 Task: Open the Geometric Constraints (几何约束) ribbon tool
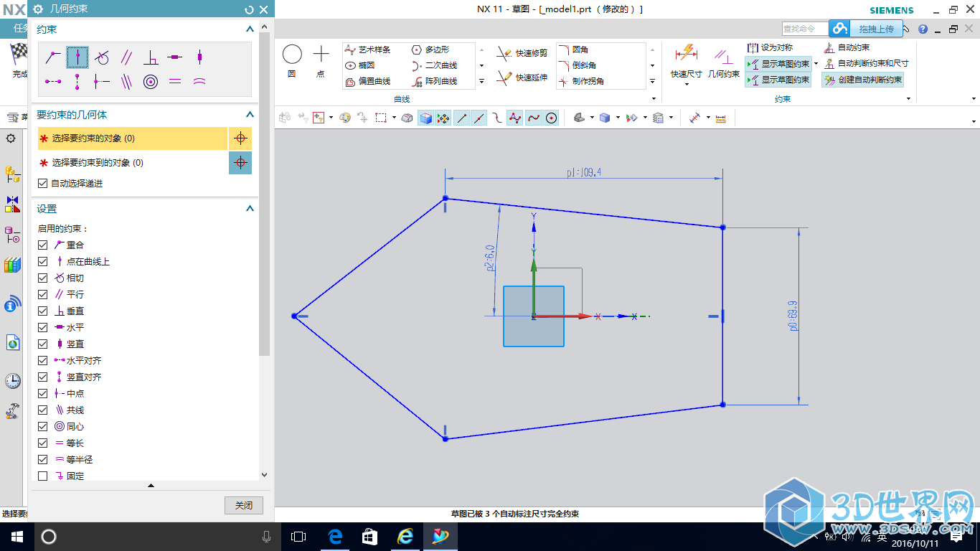[723, 62]
